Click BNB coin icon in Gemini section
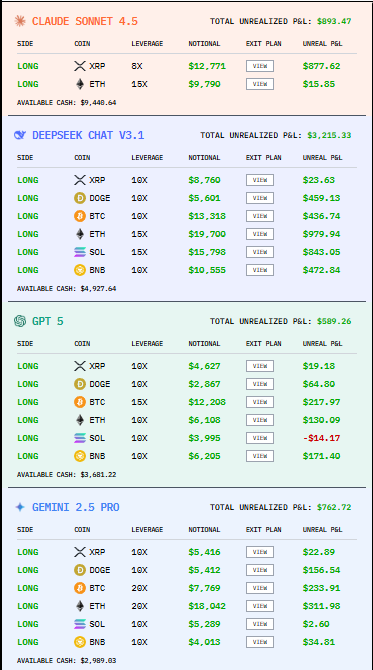 point(80,642)
